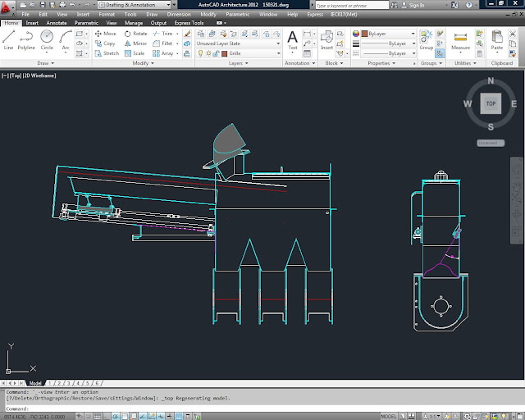Click the TOP face of ViewCube
The height and width of the screenshot is (420, 525).
(x=491, y=104)
